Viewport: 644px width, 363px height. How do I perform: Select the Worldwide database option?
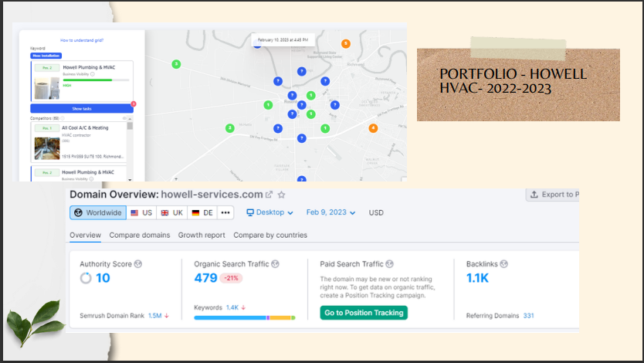(98, 212)
